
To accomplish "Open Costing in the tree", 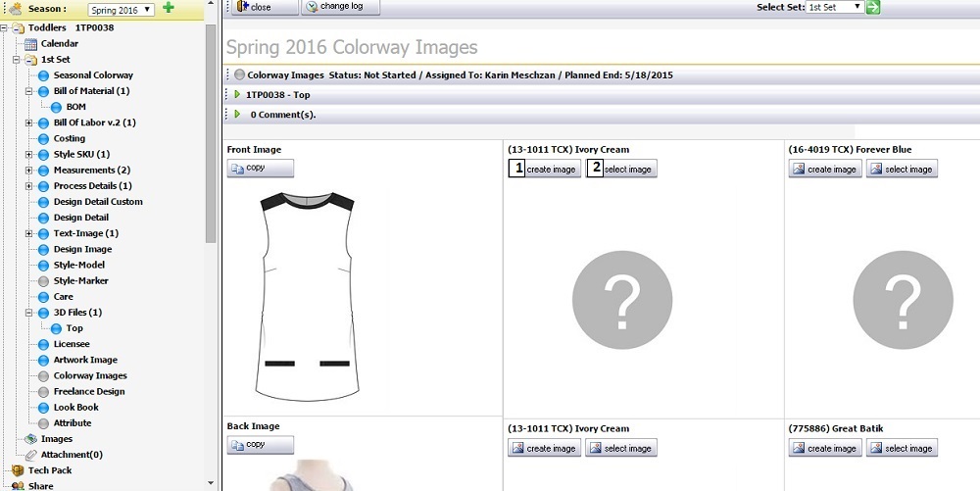I will (x=70, y=138).
